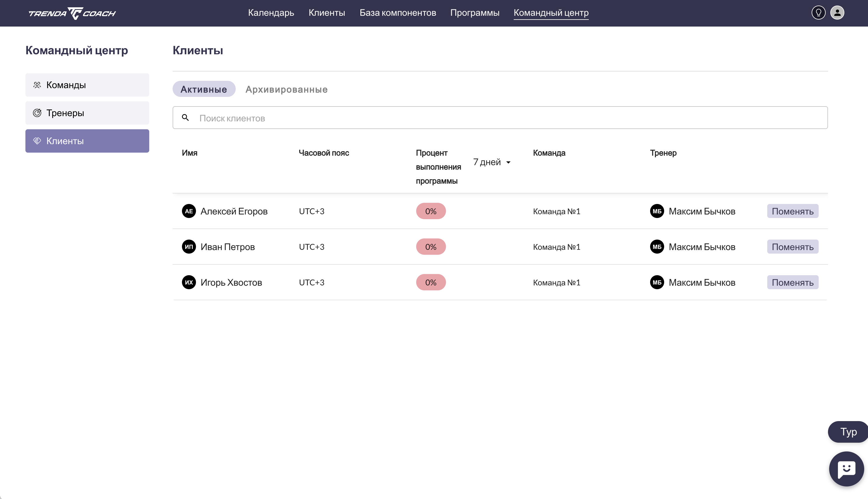The width and height of the screenshot is (868, 499).
Task: Go to Календарь in top navigation
Action: (x=271, y=13)
